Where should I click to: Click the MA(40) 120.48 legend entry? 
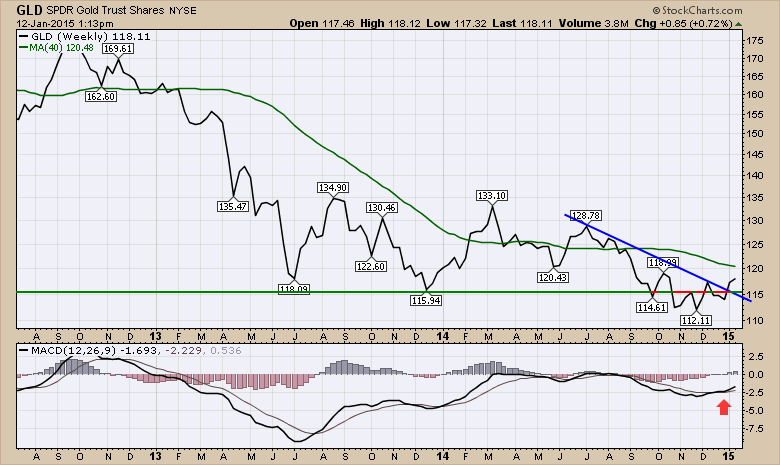coord(58,47)
